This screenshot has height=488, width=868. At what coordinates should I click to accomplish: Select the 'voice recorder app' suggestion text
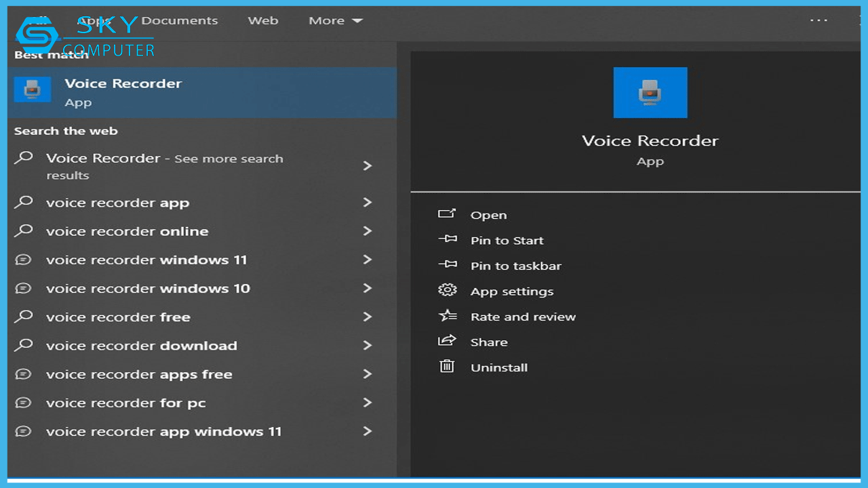pyautogui.click(x=118, y=203)
